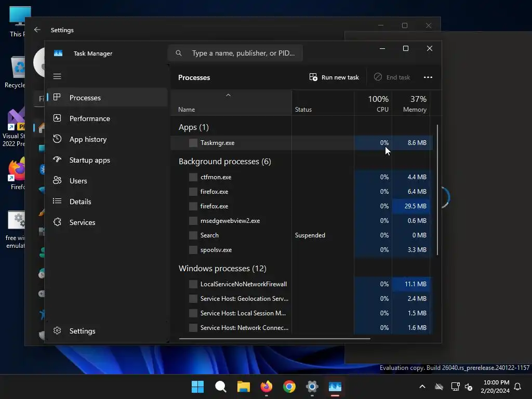Open Task Manager Settings page

[107, 331]
